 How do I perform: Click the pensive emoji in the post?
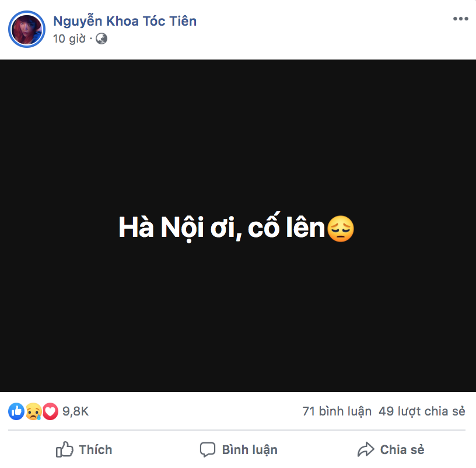341,229
